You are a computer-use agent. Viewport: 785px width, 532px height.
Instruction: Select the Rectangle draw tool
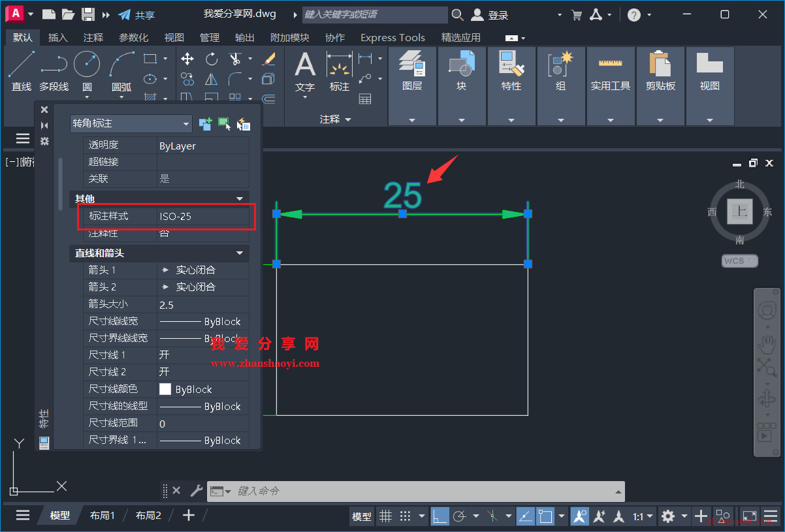[150, 59]
